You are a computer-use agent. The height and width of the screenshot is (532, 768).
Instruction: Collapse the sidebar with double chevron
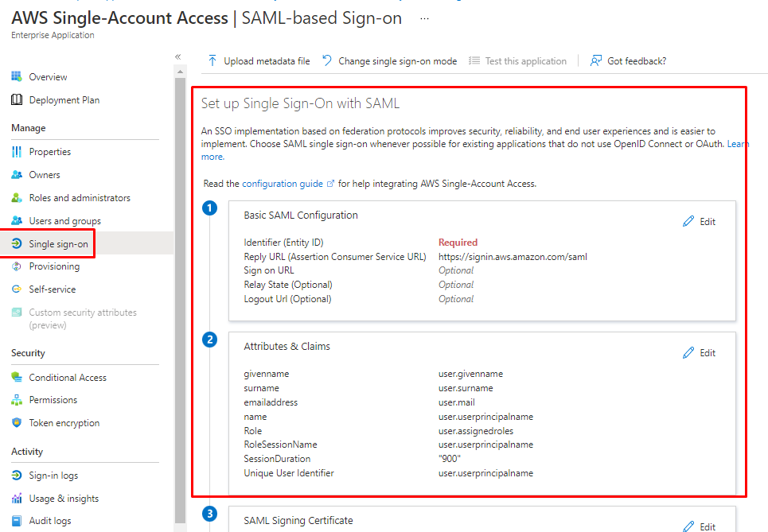[x=177, y=56]
